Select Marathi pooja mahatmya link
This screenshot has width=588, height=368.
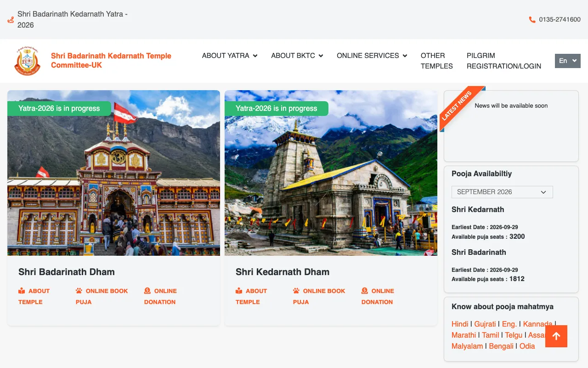tap(464, 335)
